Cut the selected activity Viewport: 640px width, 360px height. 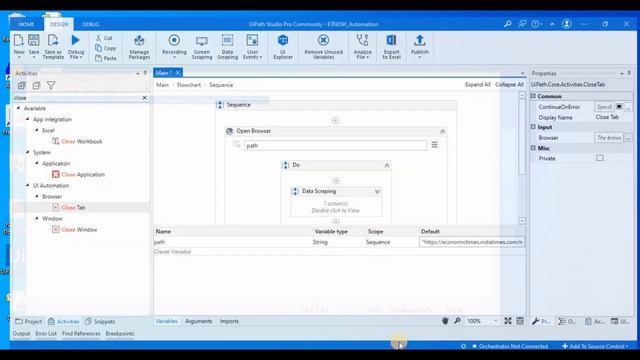[104, 38]
